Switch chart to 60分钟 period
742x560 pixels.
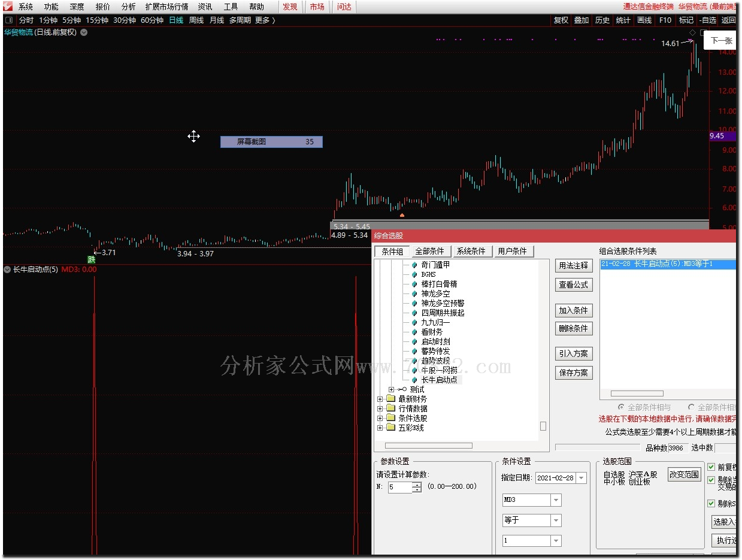pos(152,20)
